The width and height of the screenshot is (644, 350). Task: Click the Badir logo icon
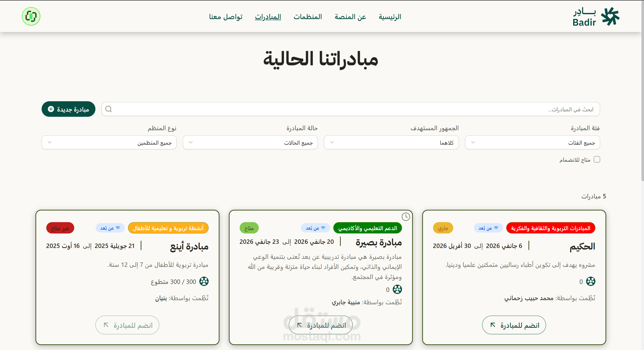pos(610,17)
